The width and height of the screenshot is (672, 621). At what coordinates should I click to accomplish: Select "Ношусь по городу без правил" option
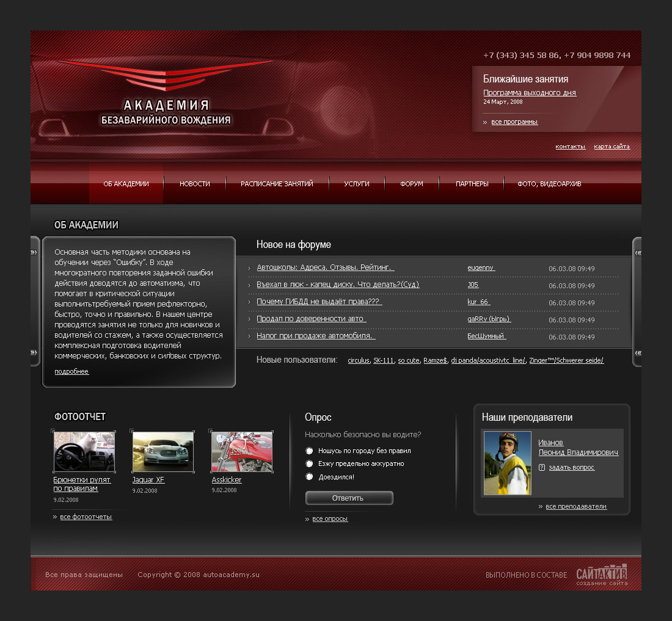point(310,452)
